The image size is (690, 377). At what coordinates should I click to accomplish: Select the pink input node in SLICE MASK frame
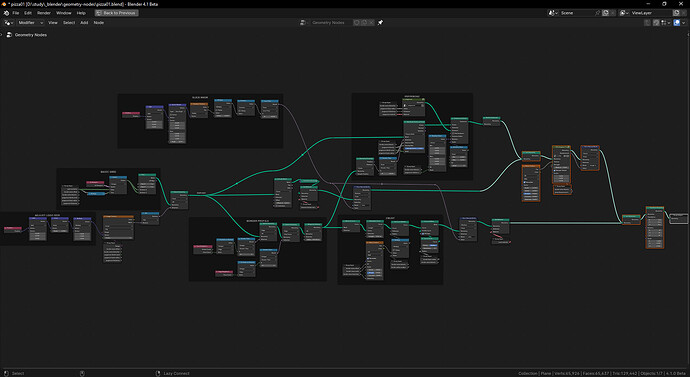(131, 114)
